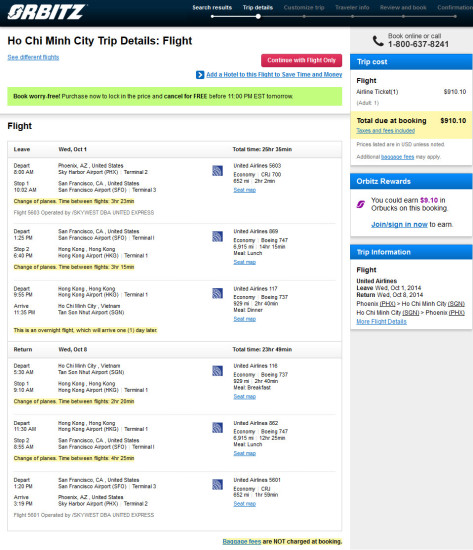Open Add a Hotel to this Flight link
The height and width of the screenshot is (550, 473).
pyautogui.click(x=274, y=75)
